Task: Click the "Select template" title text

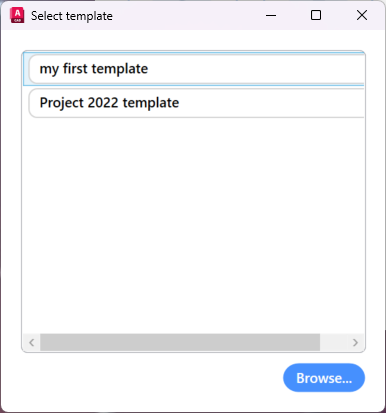Action: coord(72,16)
